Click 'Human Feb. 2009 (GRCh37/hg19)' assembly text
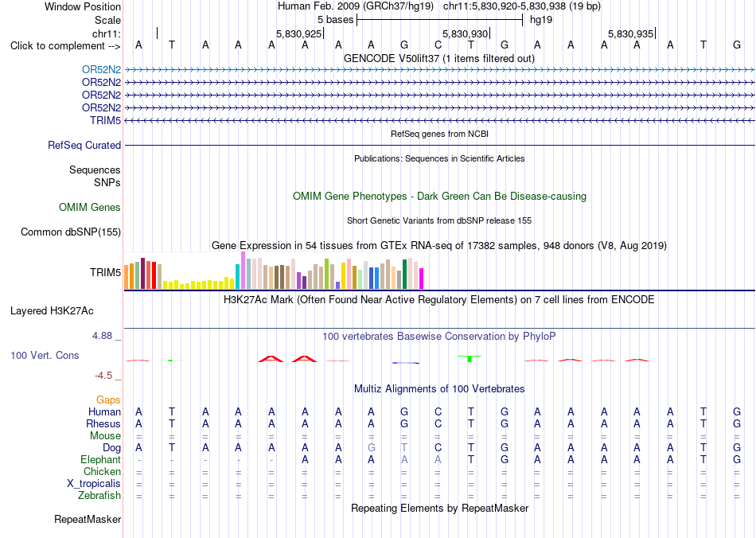 pos(356,6)
